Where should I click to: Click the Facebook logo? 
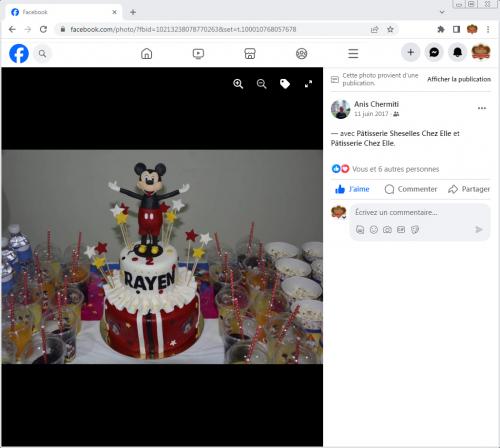pyautogui.click(x=19, y=53)
